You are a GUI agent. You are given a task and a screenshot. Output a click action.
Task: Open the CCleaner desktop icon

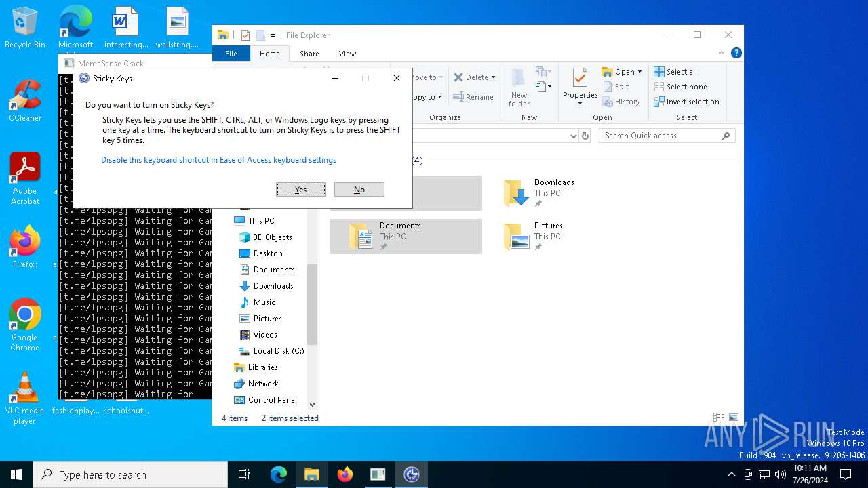pos(25,101)
